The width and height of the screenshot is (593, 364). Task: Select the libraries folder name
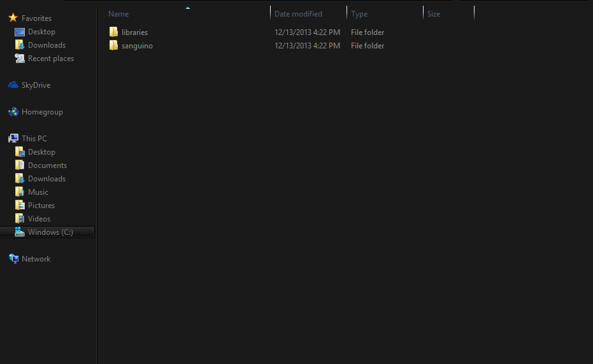click(x=134, y=32)
